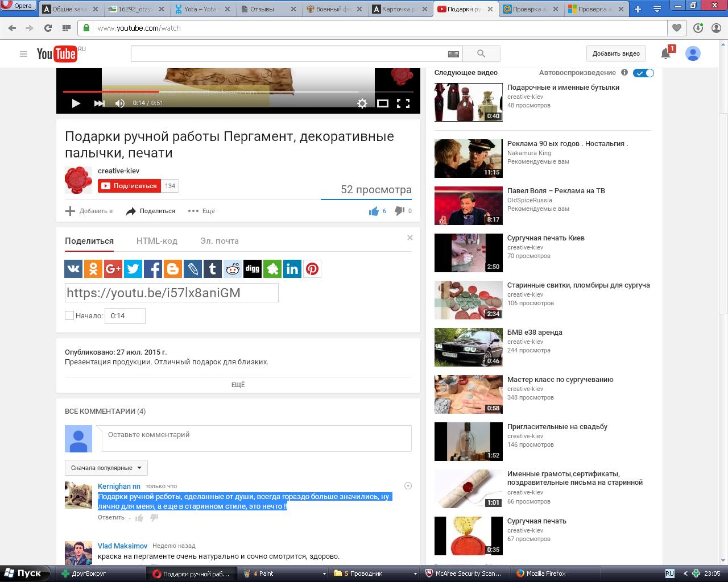Click the search magnifier button

click(x=481, y=53)
